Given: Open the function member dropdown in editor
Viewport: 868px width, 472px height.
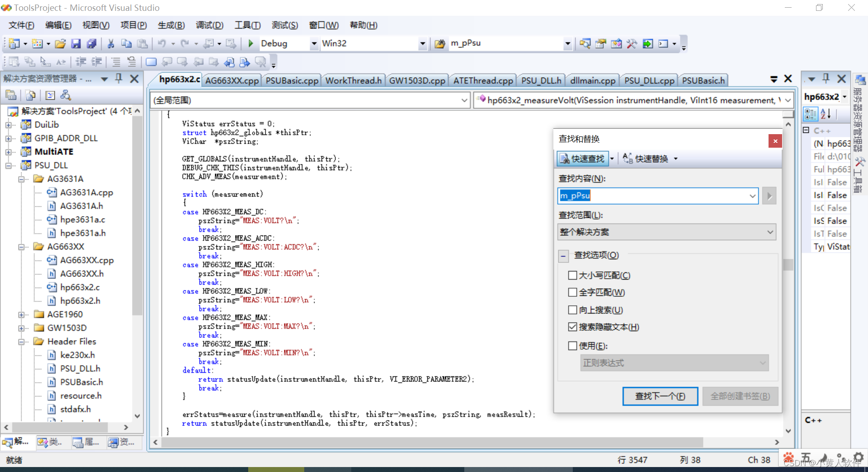Looking at the screenshot, I should (x=788, y=100).
